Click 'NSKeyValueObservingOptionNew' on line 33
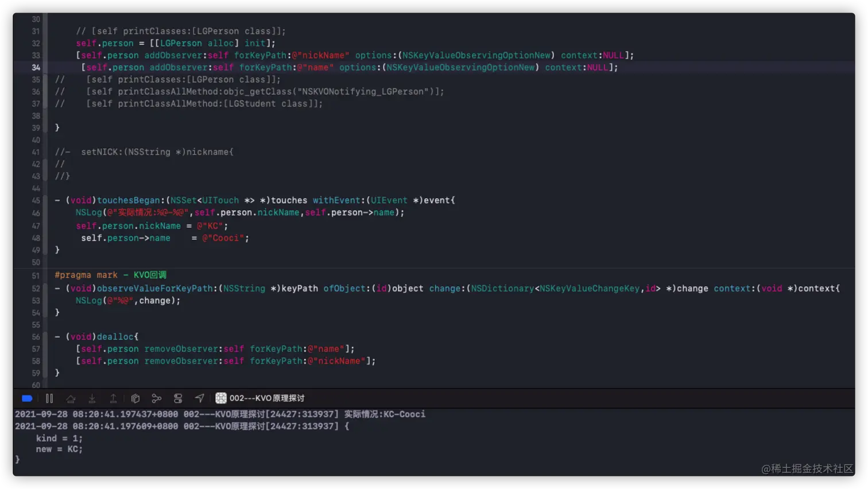 (476, 56)
